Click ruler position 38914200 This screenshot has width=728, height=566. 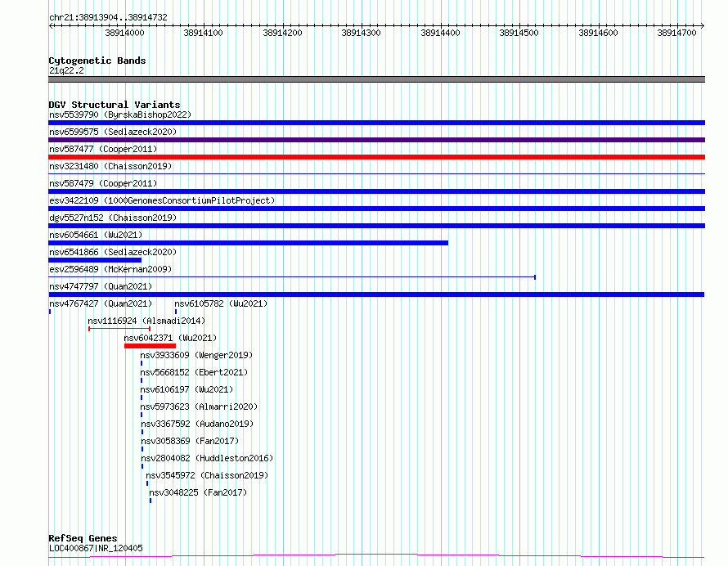[282, 33]
